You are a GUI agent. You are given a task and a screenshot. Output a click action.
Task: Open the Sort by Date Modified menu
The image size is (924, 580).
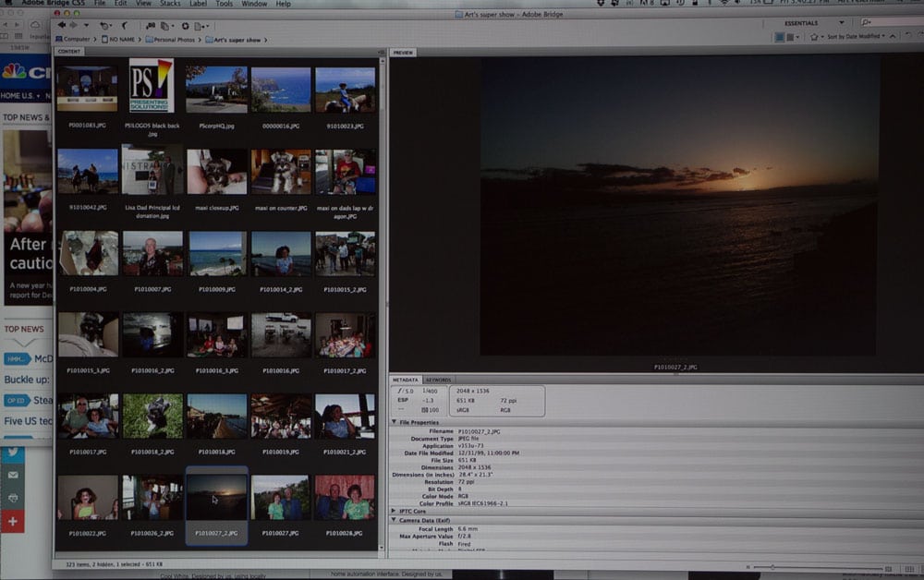pyautogui.click(x=856, y=37)
